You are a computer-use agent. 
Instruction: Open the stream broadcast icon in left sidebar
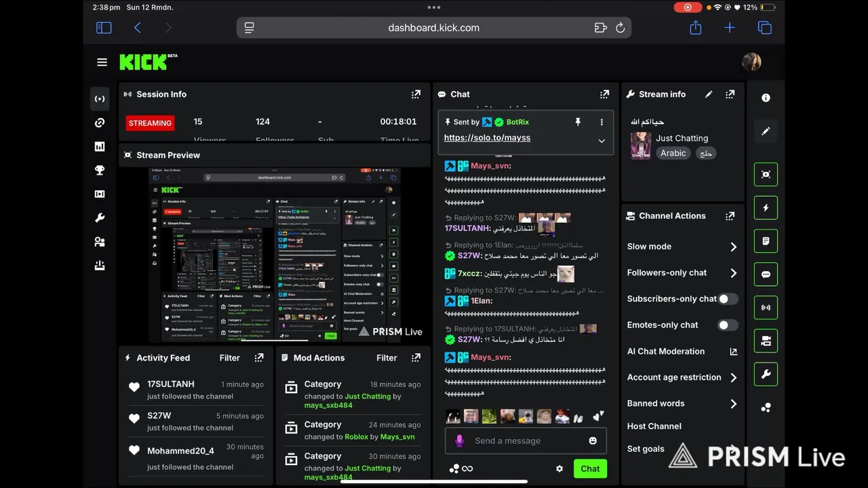100,99
